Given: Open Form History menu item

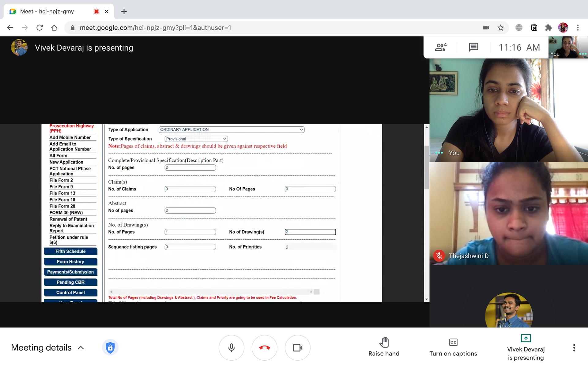Looking at the screenshot, I should pos(70,262).
